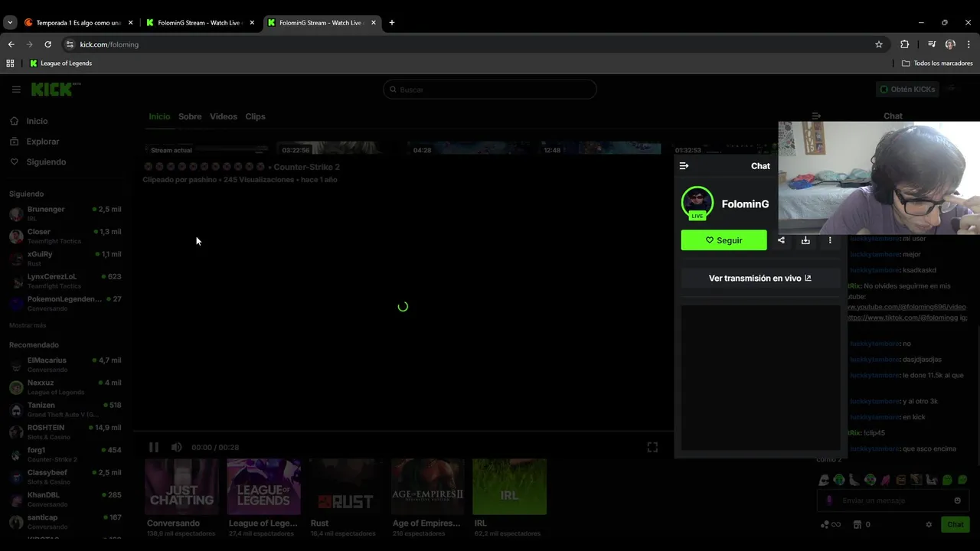This screenshot has width=980, height=551.
Task: Click Obtén KICKs button
Action: (x=908, y=90)
